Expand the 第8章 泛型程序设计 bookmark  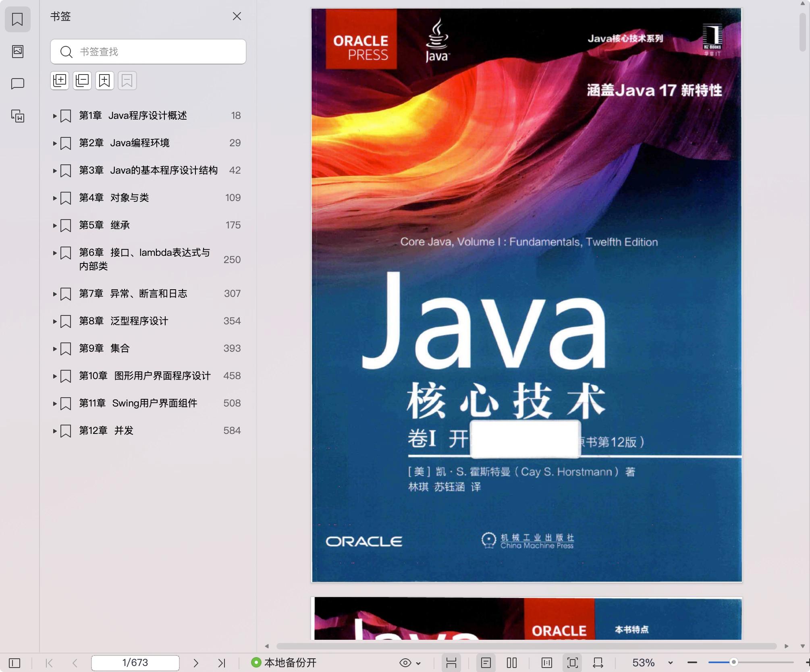[55, 321]
